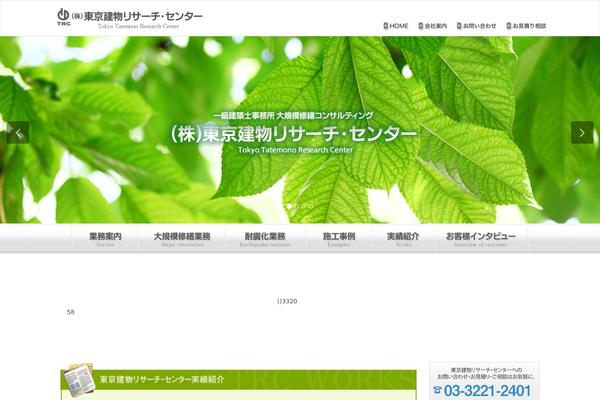
Task: Open the 大規模修繕業務 menu item
Action: click(x=182, y=239)
